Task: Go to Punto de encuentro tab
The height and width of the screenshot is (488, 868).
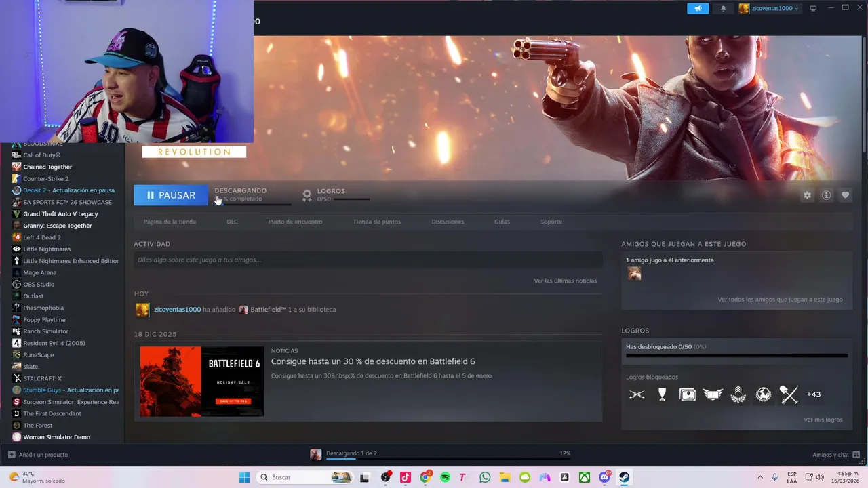Action: click(x=295, y=222)
